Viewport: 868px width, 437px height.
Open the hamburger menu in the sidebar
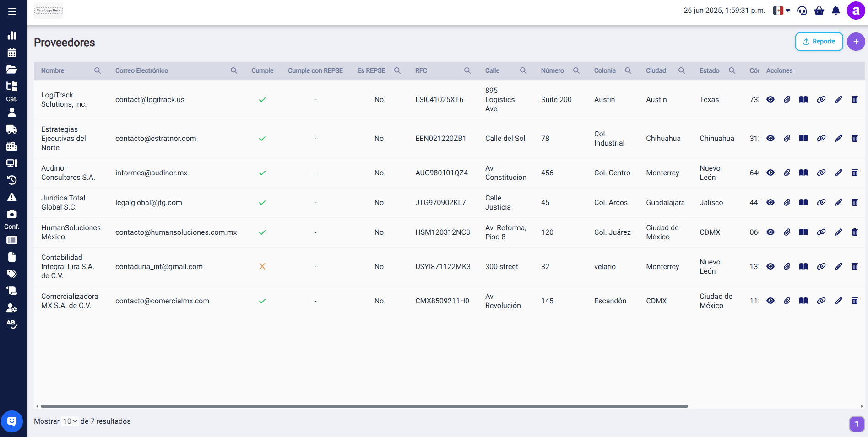pyautogui.click(x=12, y=11)
